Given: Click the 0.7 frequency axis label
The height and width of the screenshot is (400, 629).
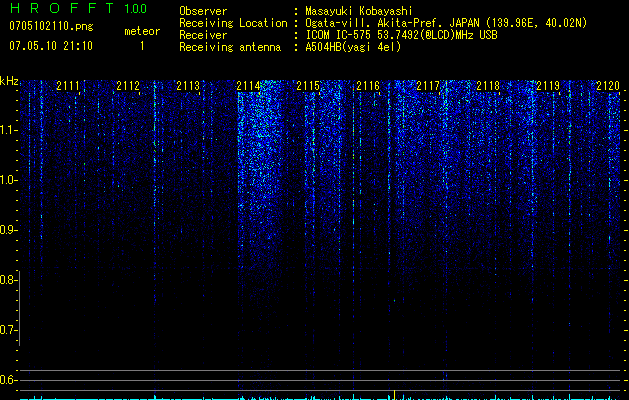Looking at the screenshot, I should coord(8,330).
